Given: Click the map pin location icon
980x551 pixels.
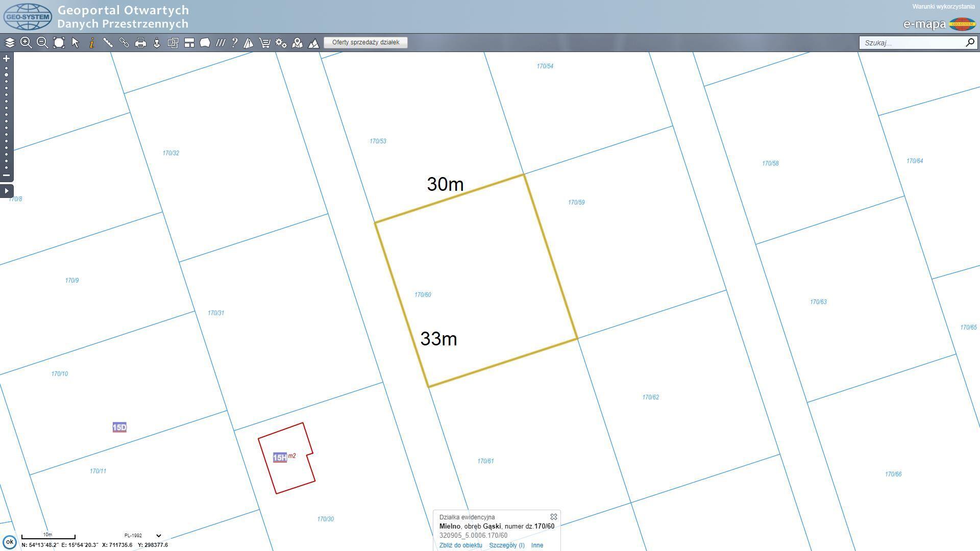Looking at the screenshot, I should pyautogui.click(x=297, y=43).
